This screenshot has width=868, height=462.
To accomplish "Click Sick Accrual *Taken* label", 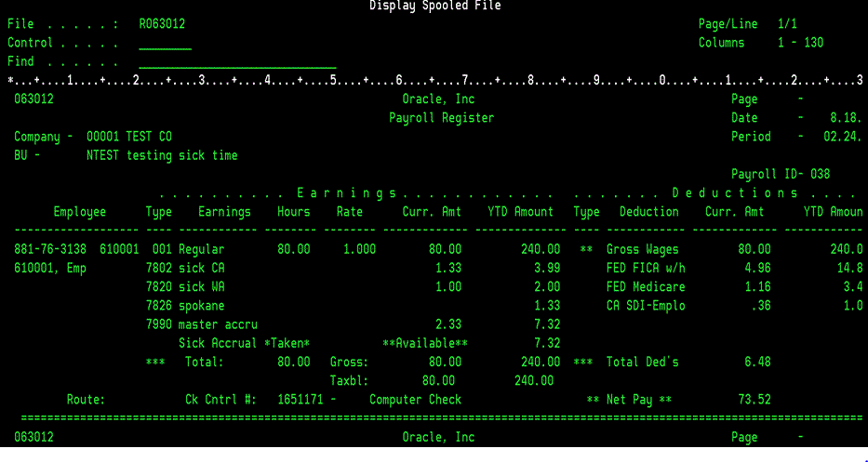I will [244, 344].
